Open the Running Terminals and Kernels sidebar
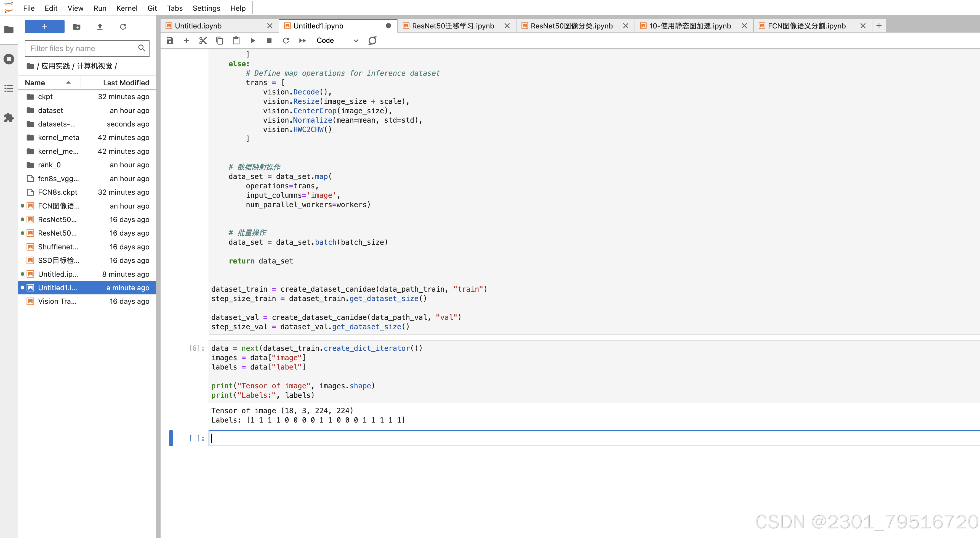 point(9,59)
